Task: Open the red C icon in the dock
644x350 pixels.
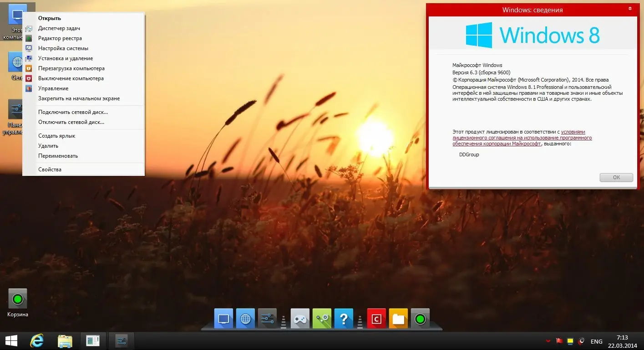Action: pos(376,319)
